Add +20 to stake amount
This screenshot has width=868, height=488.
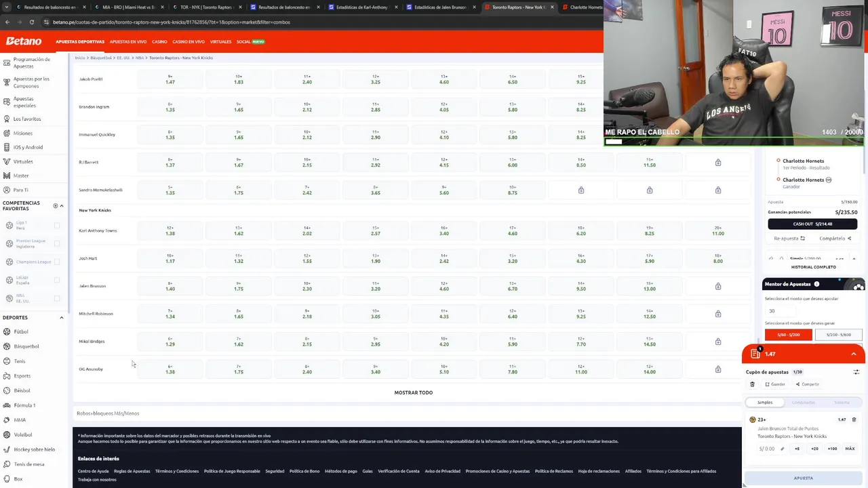click(814, 449)
